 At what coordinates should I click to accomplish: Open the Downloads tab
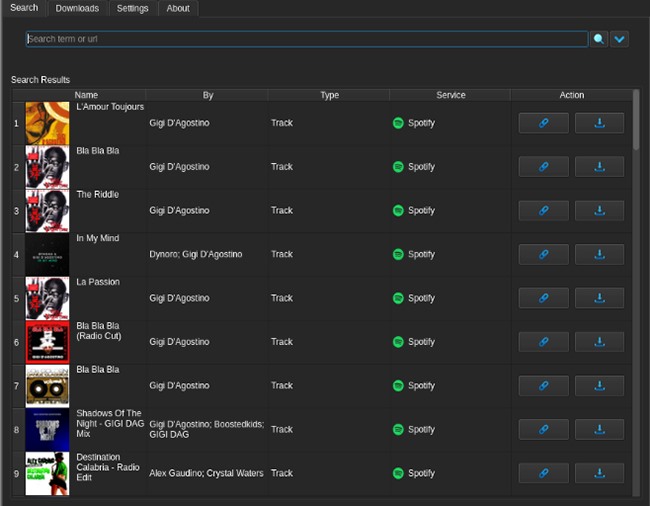77,8
